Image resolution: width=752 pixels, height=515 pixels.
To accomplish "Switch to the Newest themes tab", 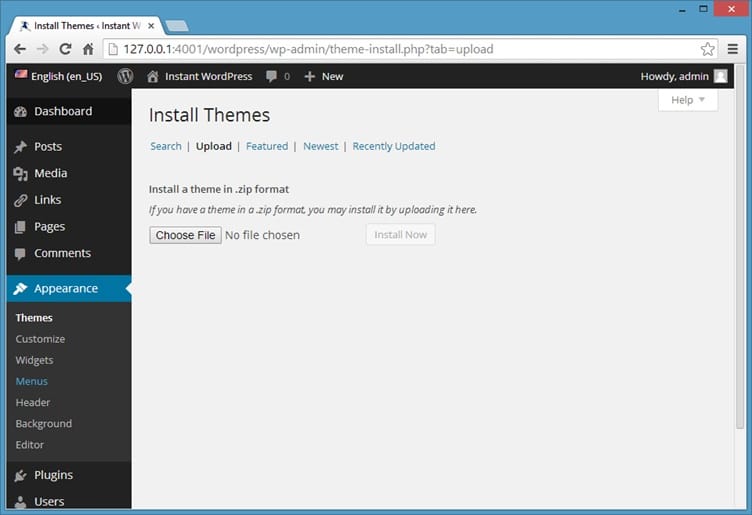I will point(321,146).
